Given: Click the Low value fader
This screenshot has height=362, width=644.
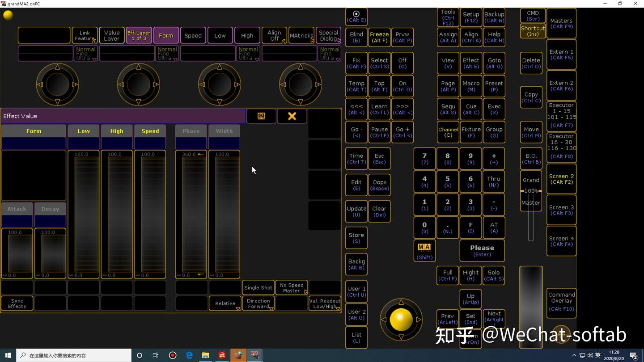Looking at the screenshot, I should 84,215.
